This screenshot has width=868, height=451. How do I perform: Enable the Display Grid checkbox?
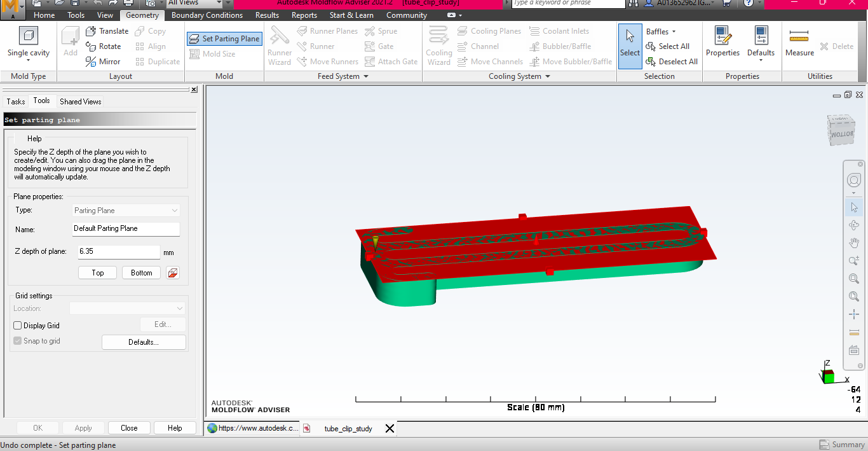click(x=17, y=325)
